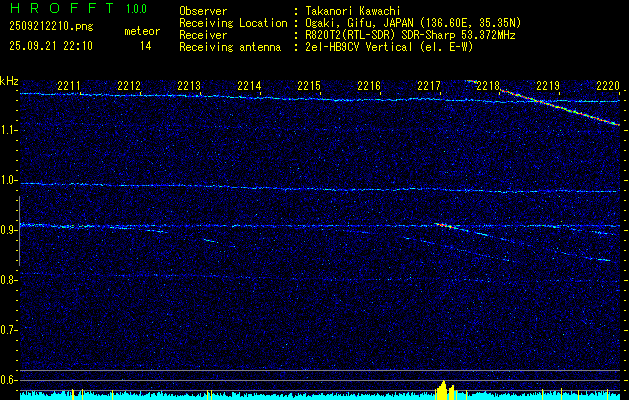Select the 2220 time marker

[607, 86]
